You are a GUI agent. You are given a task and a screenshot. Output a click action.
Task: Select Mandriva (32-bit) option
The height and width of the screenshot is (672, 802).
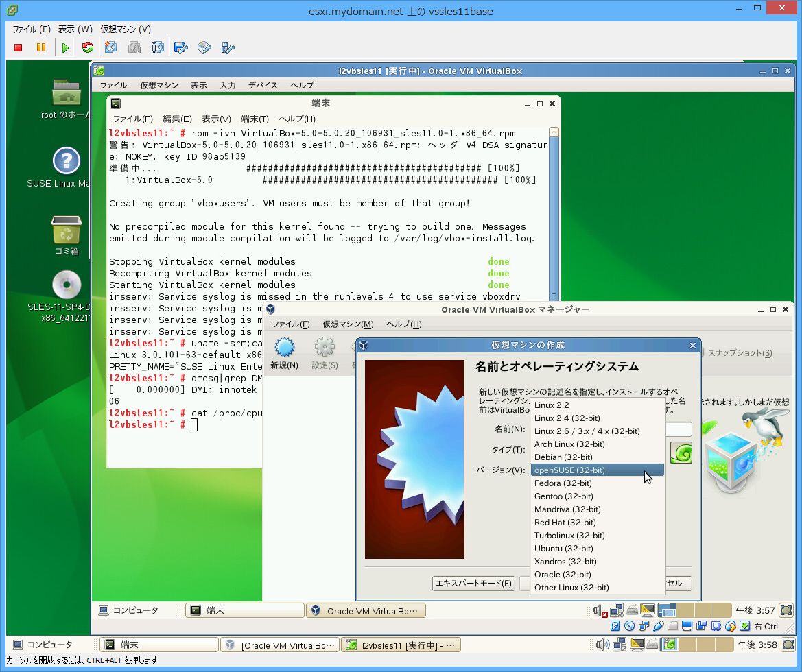(598, 509)
